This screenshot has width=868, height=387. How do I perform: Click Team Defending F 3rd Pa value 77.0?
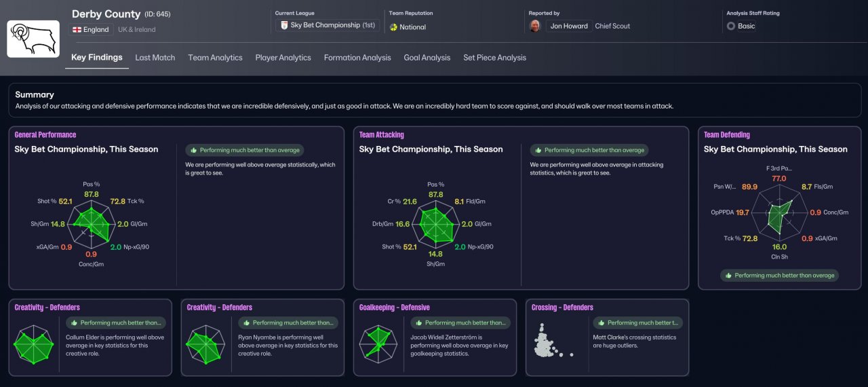[779, 179]
